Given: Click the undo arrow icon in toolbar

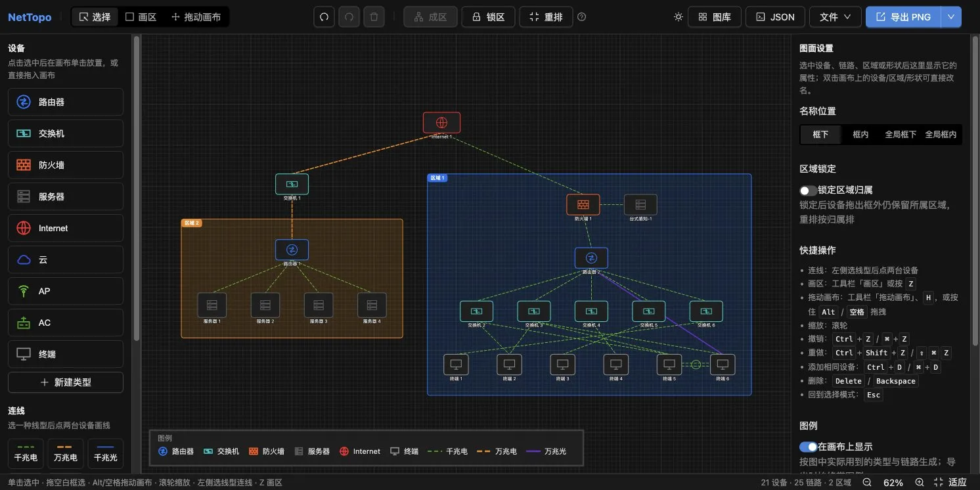Looking at the screenshot, I should click(x=324, y=17).
